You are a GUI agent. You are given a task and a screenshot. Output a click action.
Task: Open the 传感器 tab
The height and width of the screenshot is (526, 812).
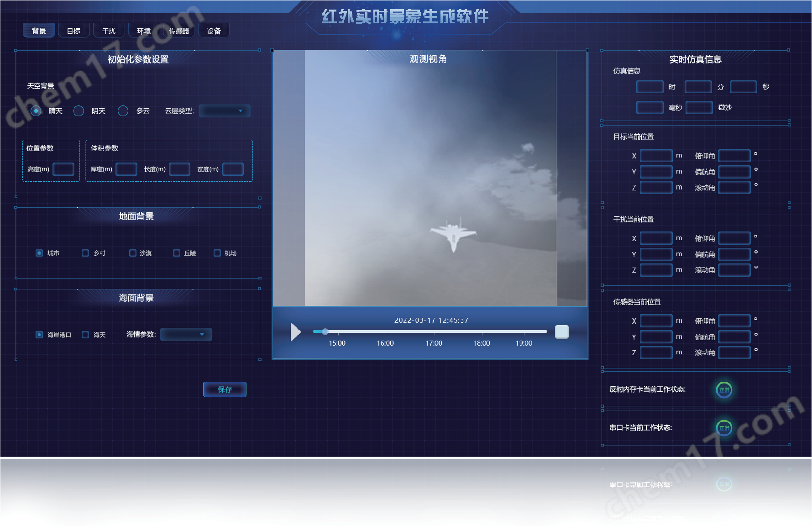tap(178, 31)
